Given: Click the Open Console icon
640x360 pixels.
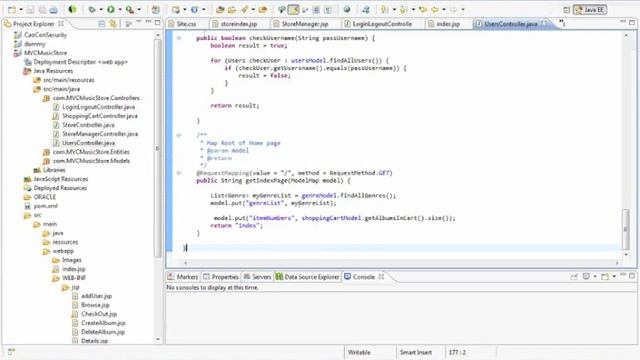Looking at the screenshot, I should click(x=605, y=277).
